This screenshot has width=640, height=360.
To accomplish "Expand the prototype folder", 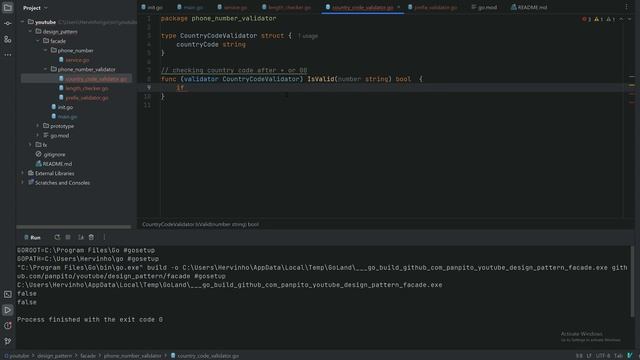I will (x=38, y=126).
